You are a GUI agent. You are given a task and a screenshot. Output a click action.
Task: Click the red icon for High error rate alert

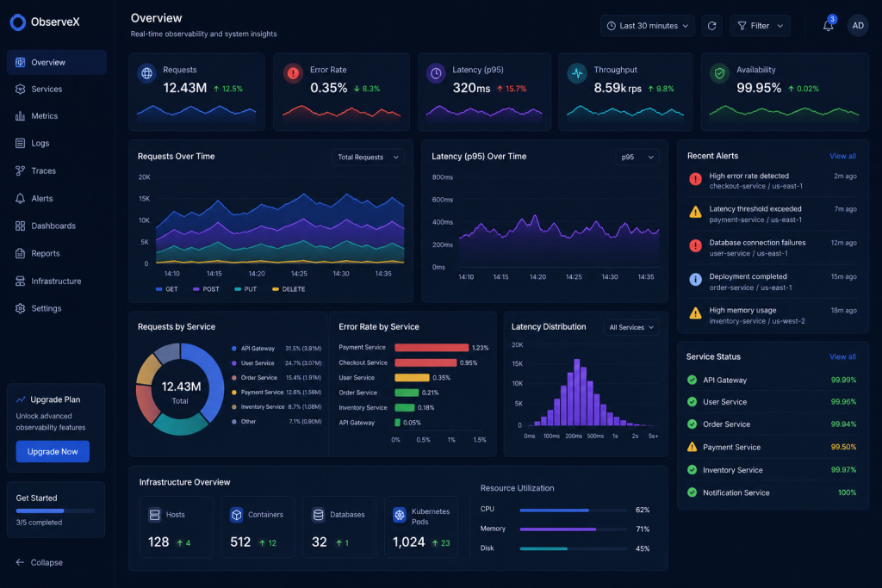coord(695,179)
